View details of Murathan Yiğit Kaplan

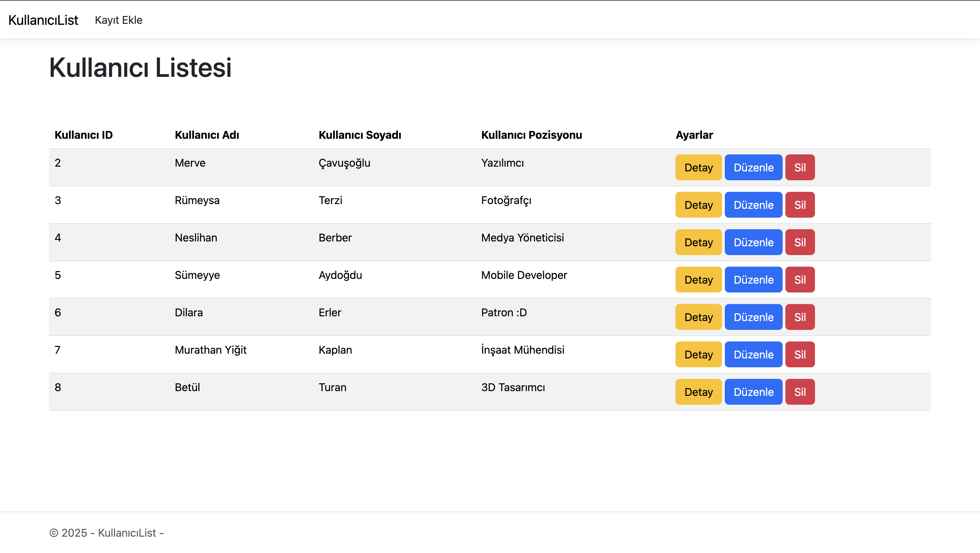698,354
